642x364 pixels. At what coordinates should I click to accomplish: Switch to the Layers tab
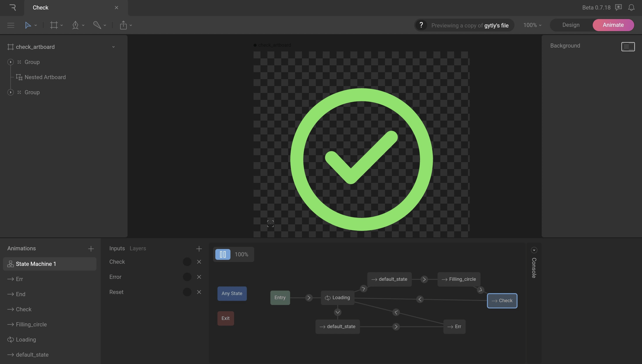point(138,248)
